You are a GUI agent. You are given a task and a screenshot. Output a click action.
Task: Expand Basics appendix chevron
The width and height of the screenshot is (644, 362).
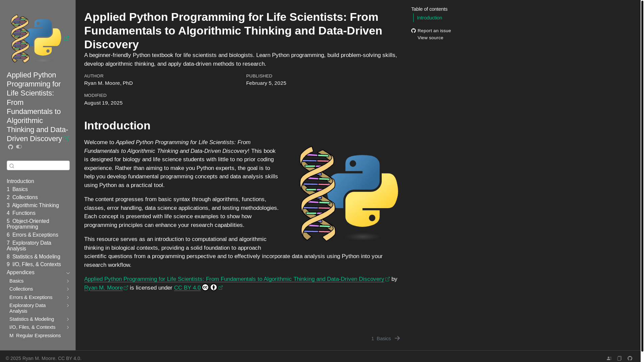[68, 281]
